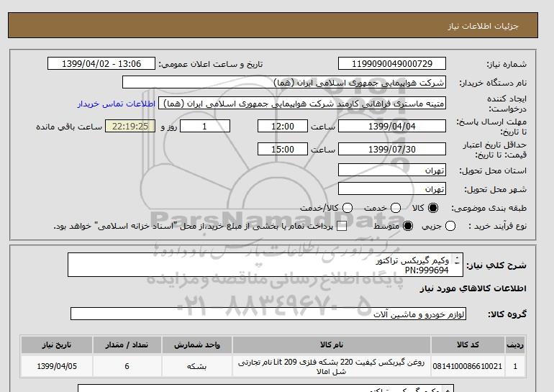The height and width of the screenshot is (392, 554).
Task: Click the delivery province field تهران
Action: tap(392, 170)
